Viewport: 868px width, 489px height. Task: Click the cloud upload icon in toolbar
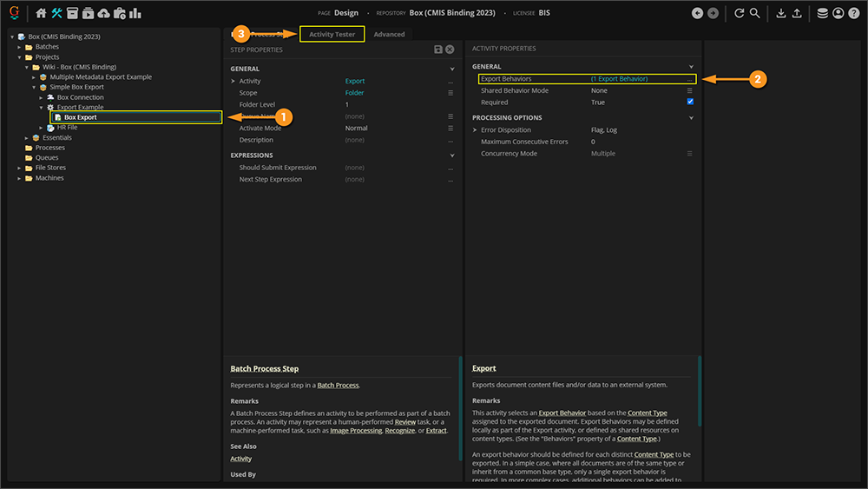pyautogui.click(x=104, y=13)
